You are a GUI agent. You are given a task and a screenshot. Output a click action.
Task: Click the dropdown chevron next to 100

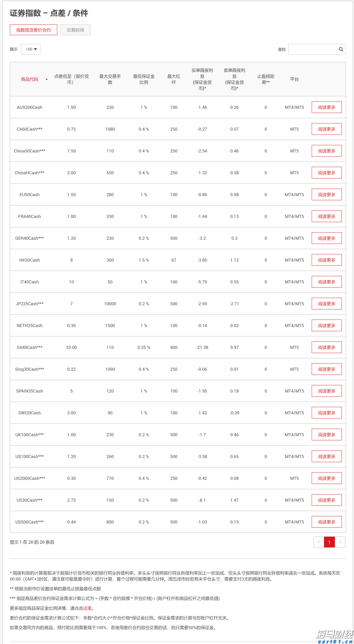[x=36, y=49]
